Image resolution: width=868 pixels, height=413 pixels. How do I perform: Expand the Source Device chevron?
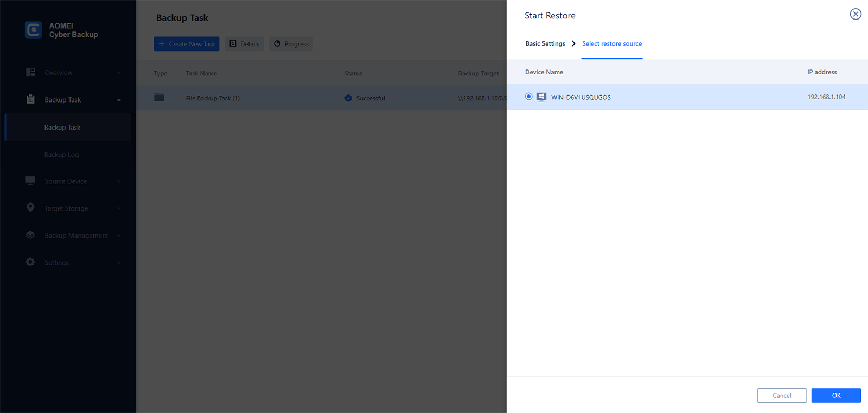click(x=119, y=181)
